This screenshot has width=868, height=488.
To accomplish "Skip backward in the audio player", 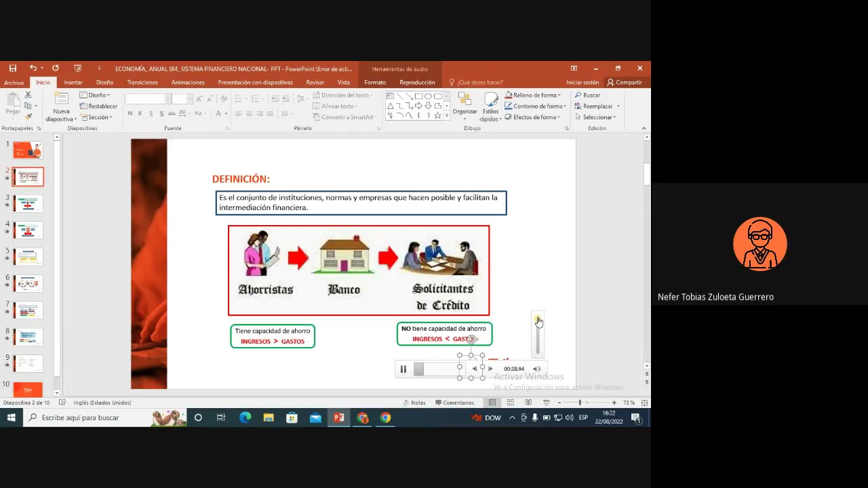I will pos(475,369).
